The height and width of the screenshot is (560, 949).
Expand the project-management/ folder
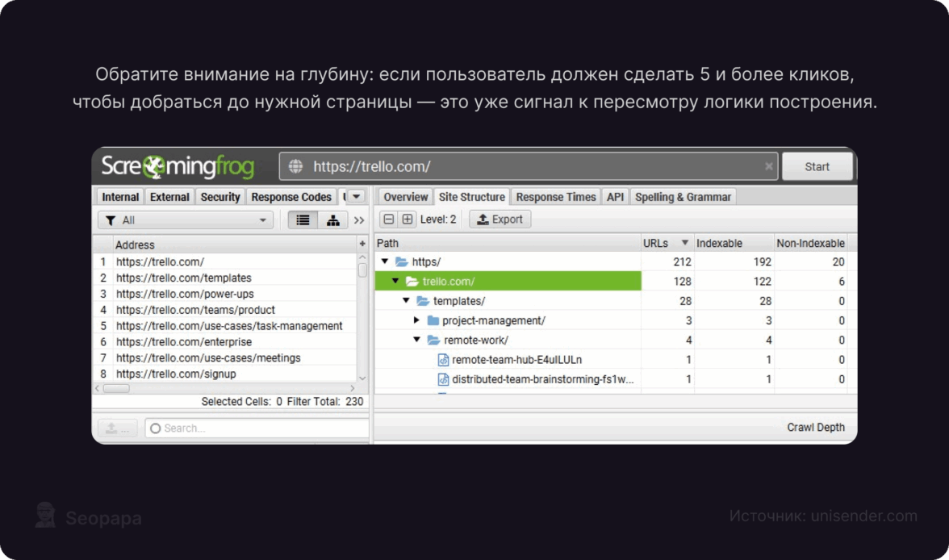pos(416,320)
